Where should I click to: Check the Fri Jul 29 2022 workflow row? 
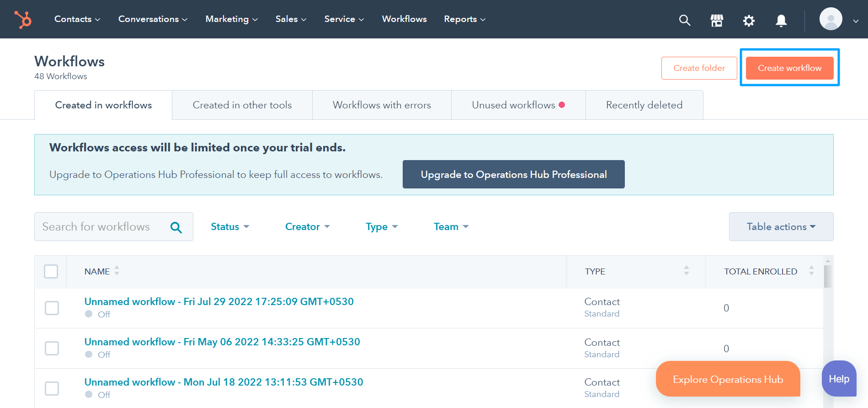click(x=52, y=308)
